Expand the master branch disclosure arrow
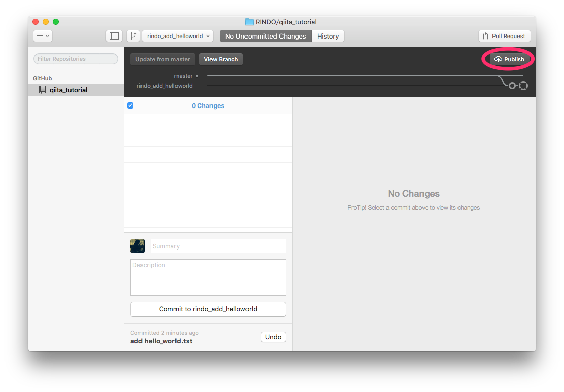 point(196,75)
